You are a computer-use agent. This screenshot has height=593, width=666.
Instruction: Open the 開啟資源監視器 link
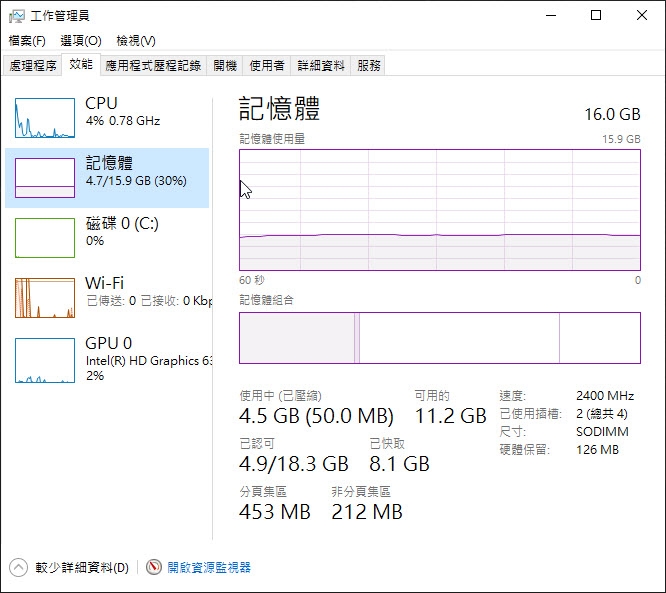[209, 567]
